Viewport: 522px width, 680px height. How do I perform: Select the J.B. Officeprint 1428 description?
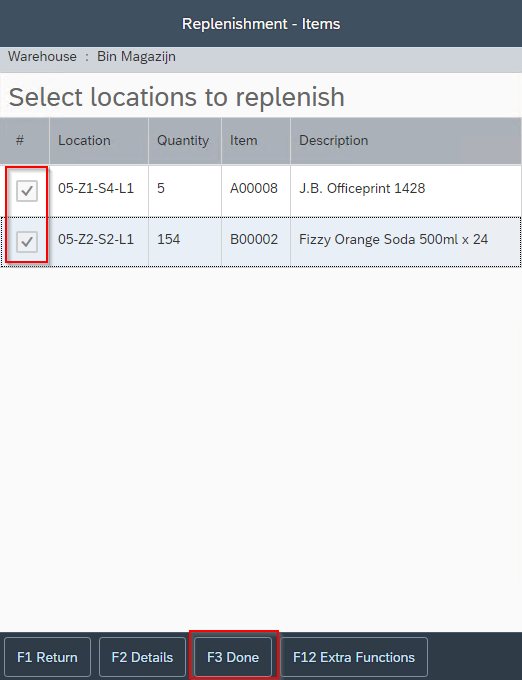pyautogui.click(x=362, y=188)
